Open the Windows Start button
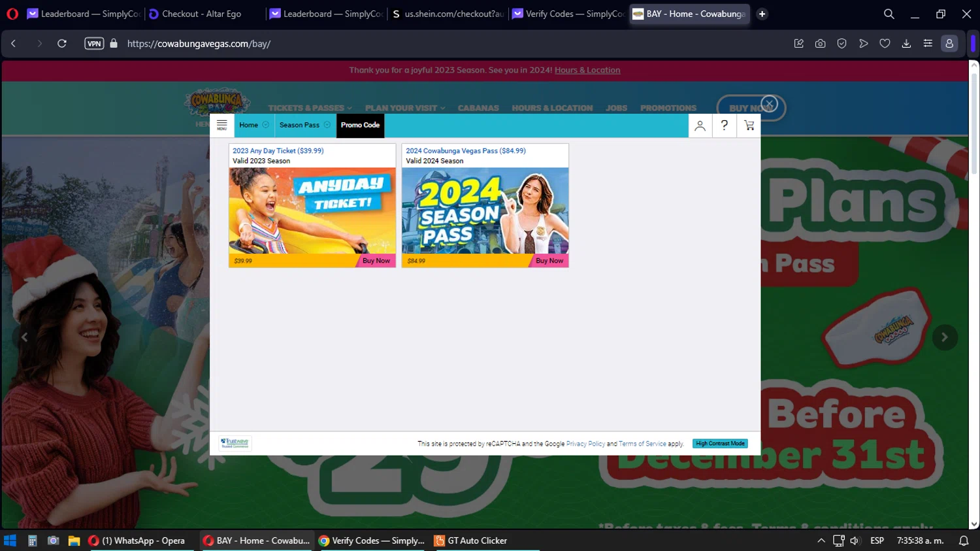This screenshot has width=980, height=551. coord(10,541)
